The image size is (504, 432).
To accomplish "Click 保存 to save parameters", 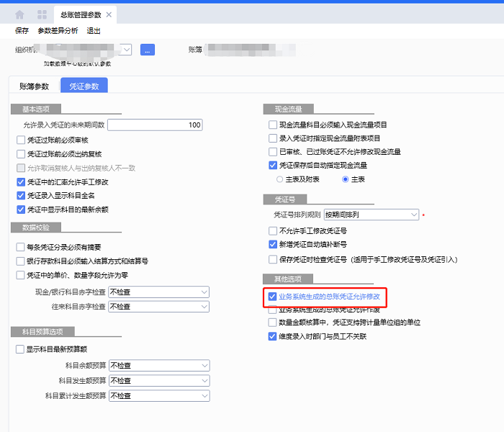I will [x=22, y=31].
